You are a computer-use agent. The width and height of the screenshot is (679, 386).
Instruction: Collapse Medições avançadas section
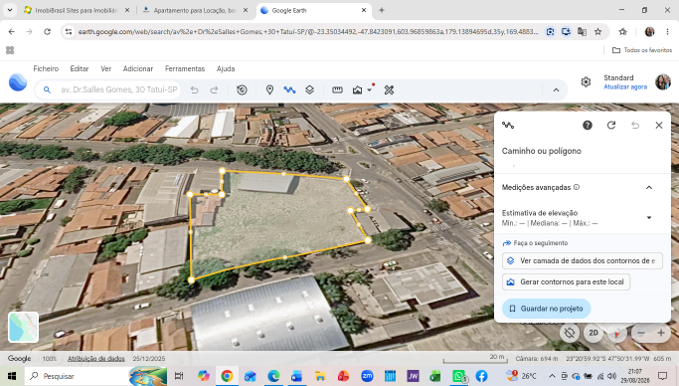click(x=649, y=188)
